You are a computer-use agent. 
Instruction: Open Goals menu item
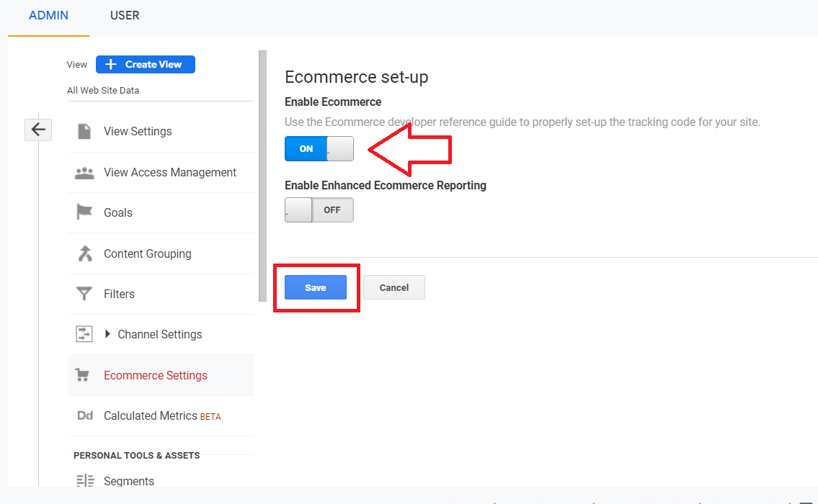118,212
